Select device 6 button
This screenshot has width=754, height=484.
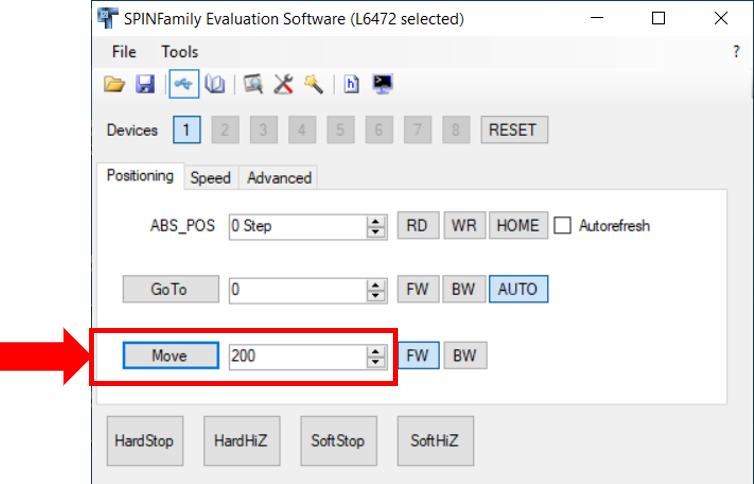(x=379, y=130)
